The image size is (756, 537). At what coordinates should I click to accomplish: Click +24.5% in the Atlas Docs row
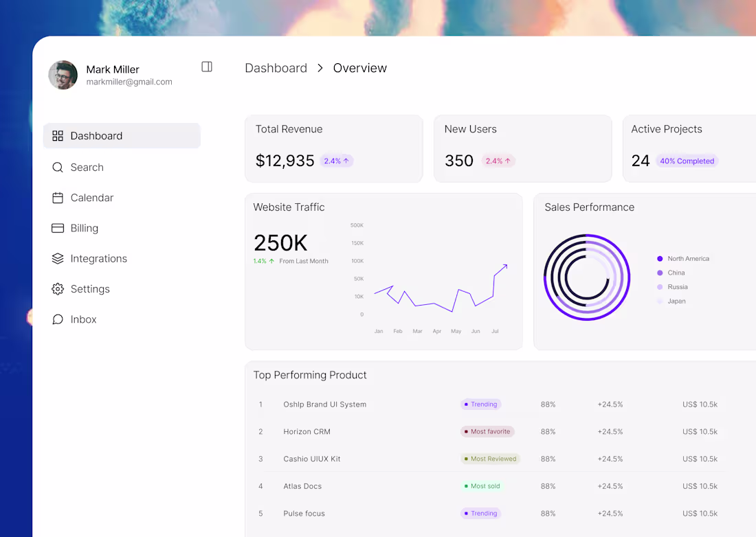point(610,486)
